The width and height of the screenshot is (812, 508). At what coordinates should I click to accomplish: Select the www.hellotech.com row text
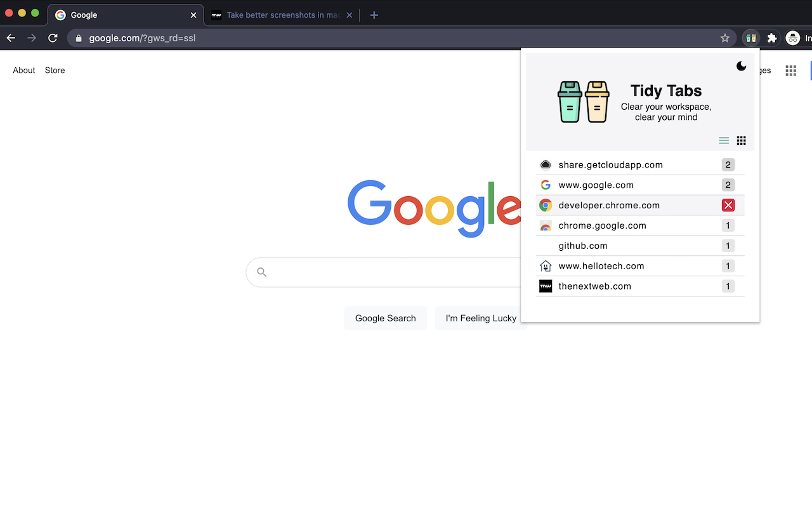[601, 266]
